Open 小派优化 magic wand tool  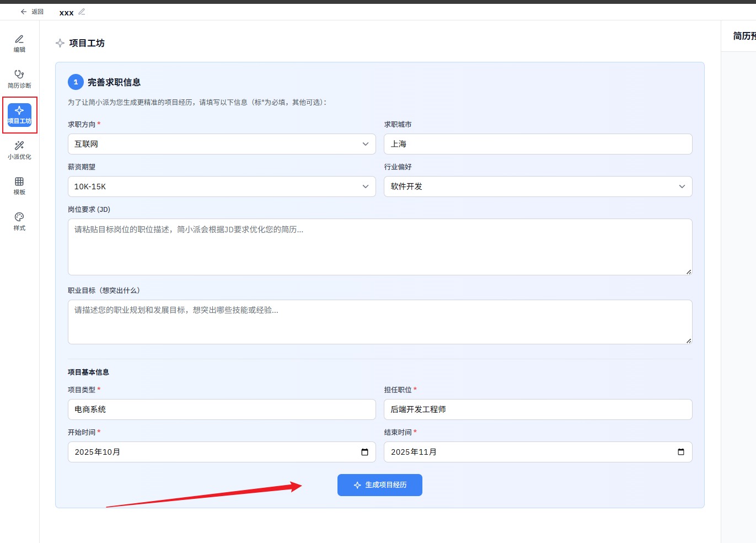19,150
